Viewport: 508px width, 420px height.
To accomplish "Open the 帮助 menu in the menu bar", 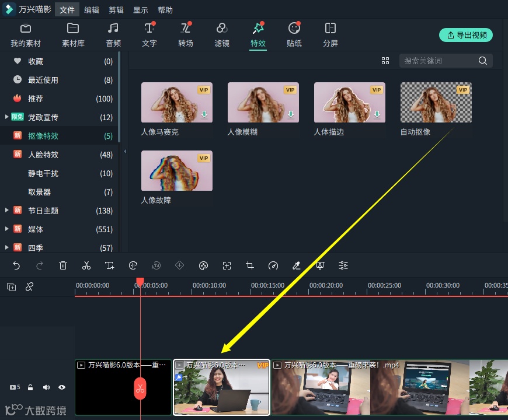I will coord(166,9).
